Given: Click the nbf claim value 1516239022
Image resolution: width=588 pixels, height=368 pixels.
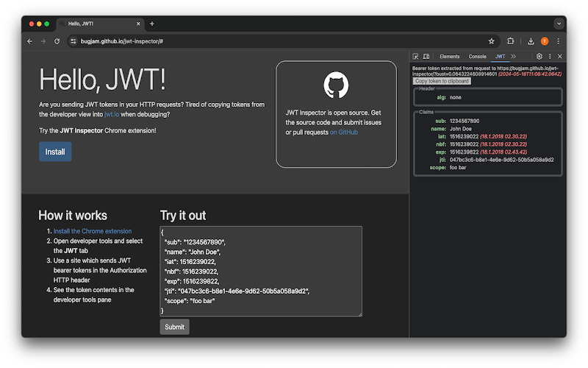Looking at the screenshot, I should (x=464, y=144).
